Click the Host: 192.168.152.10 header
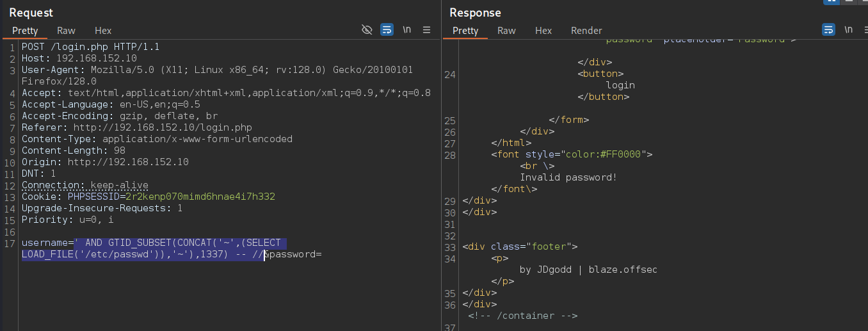The width and height of the screenshot is (868, 331). pos(79,58)
